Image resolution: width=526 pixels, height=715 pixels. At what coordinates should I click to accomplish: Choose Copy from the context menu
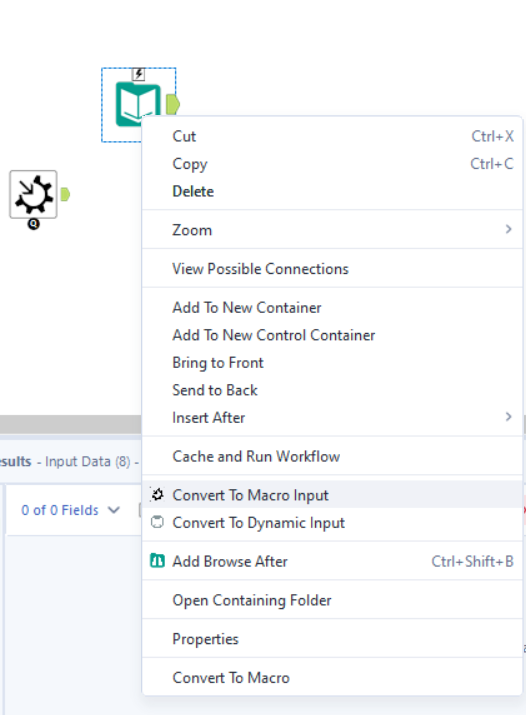[x=332, y=164]
